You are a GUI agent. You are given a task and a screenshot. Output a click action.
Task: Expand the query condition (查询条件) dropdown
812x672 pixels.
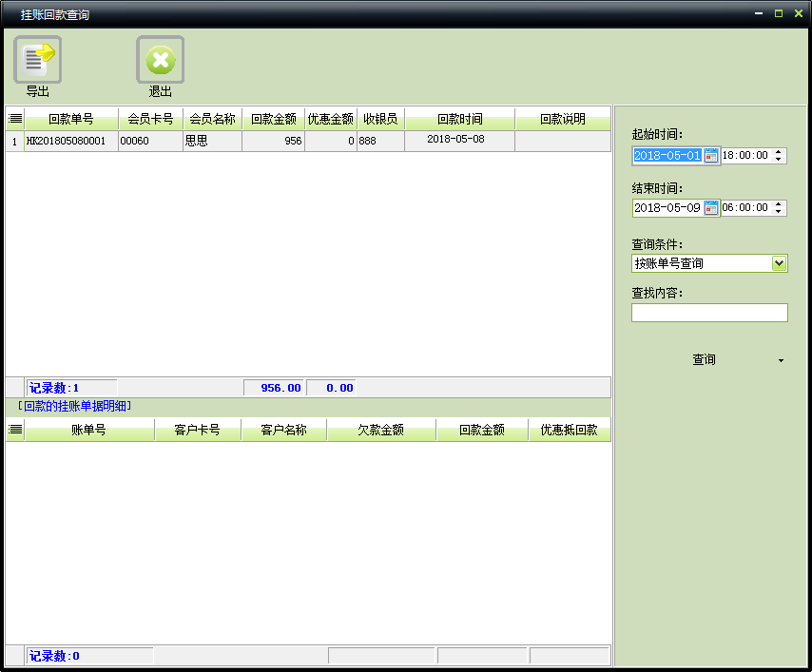pos(779,263)
